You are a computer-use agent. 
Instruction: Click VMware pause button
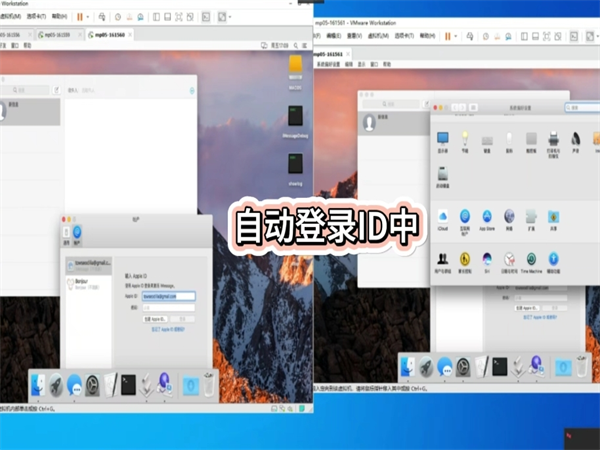(x=79, y=17)
